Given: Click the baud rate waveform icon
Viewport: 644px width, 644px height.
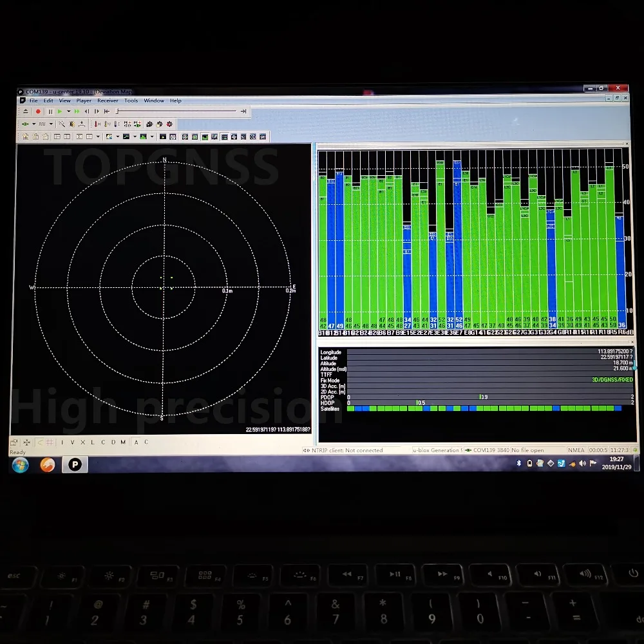Looking at the screenshot, I should coord(43,124).
